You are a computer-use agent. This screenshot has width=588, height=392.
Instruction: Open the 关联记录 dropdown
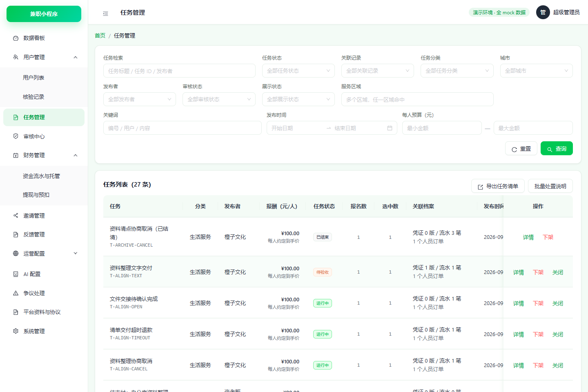coord(378,71)
